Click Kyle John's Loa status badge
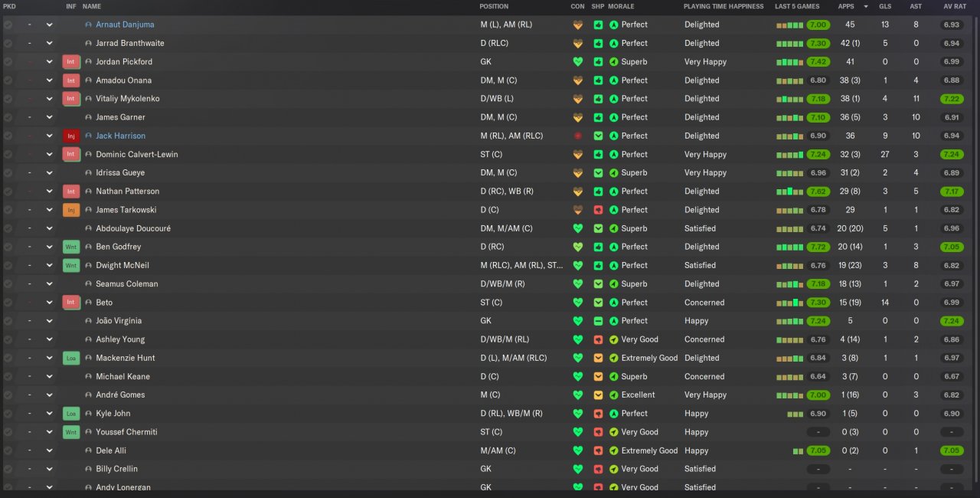Screen dimensions: 980x498 [71, 414]
